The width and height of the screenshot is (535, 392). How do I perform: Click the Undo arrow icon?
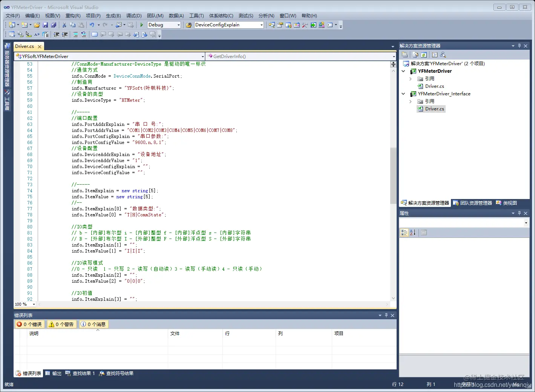coord(92,25)
